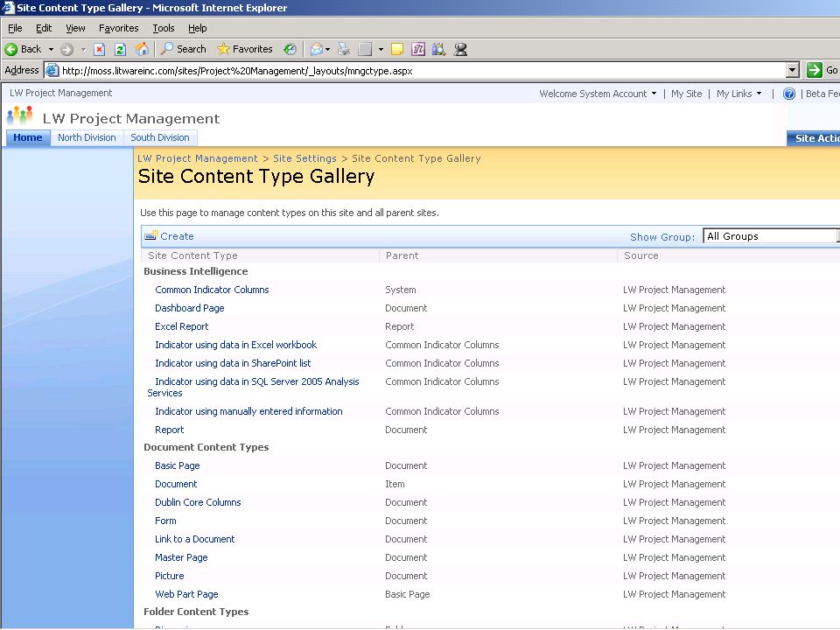Screen dimensions: 840x630
Task: Switch to the South Division tab
Action: pos(160,137)
